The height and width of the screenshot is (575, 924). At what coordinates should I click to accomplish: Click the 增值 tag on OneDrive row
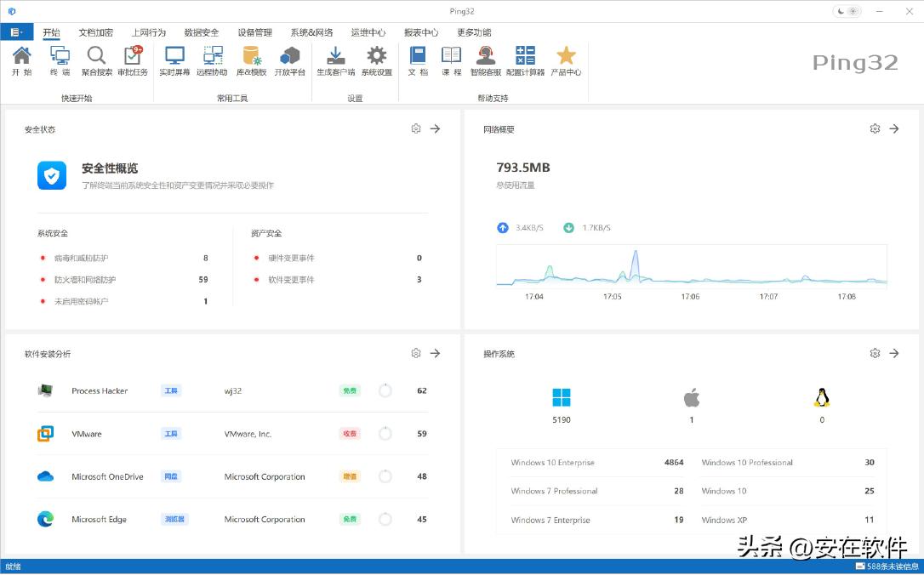click(x=350, y=476)
